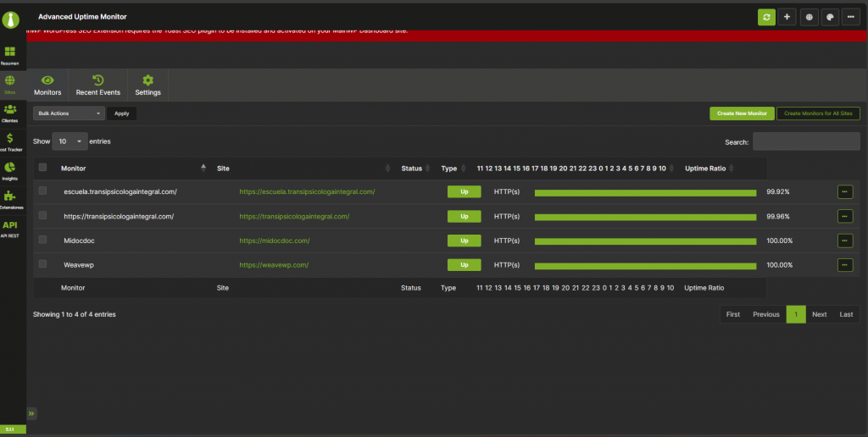The image size is (868, 437).
Task: Open row actions for escuela.transipsicologaintegral.com monitor
Action: pyautogui.click(x=845, y=192)
